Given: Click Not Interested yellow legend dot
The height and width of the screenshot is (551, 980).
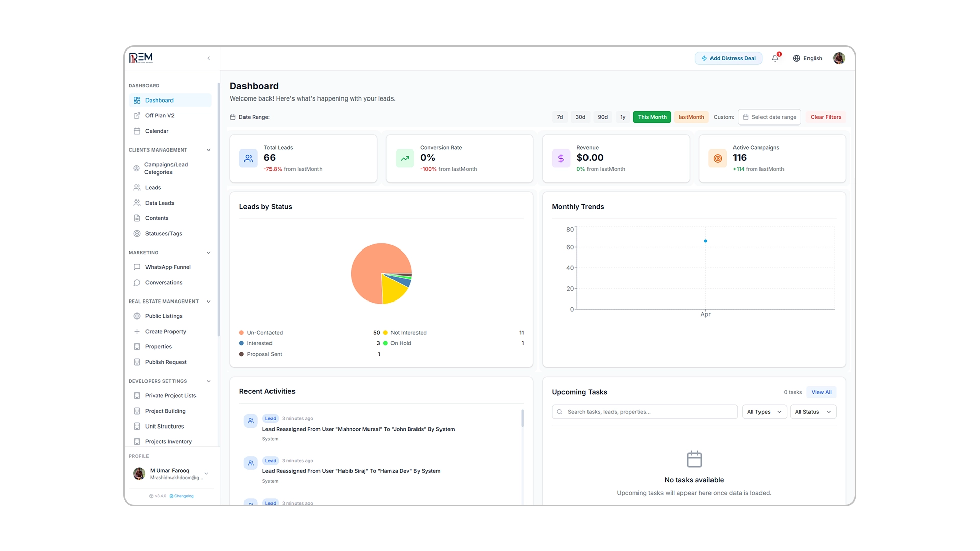Looking at the screenshot, I should pyautogui.click(x=385, y=333).
